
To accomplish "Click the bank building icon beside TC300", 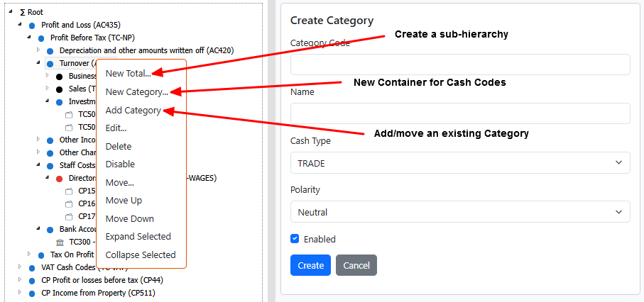I will pos(60,242).
